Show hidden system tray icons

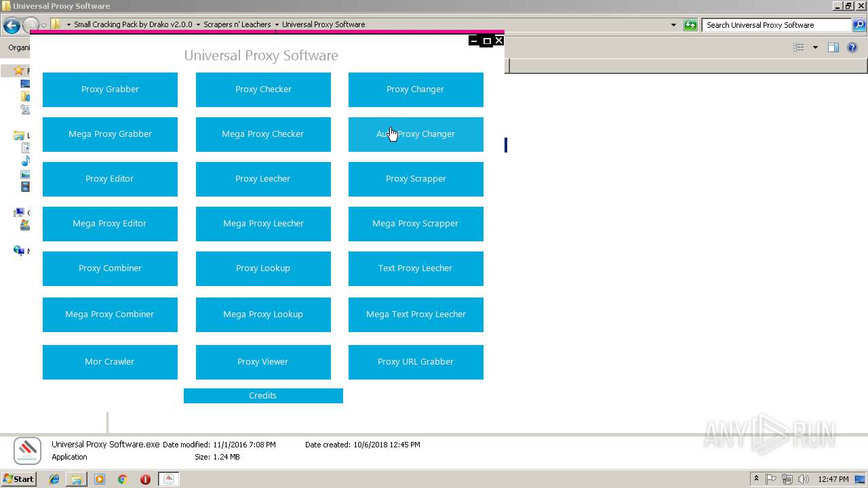click(x=756, y=479)
